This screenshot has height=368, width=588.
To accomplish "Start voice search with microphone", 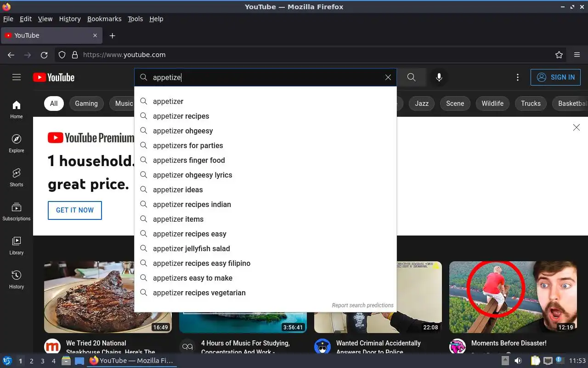I will tap(439, 77).
